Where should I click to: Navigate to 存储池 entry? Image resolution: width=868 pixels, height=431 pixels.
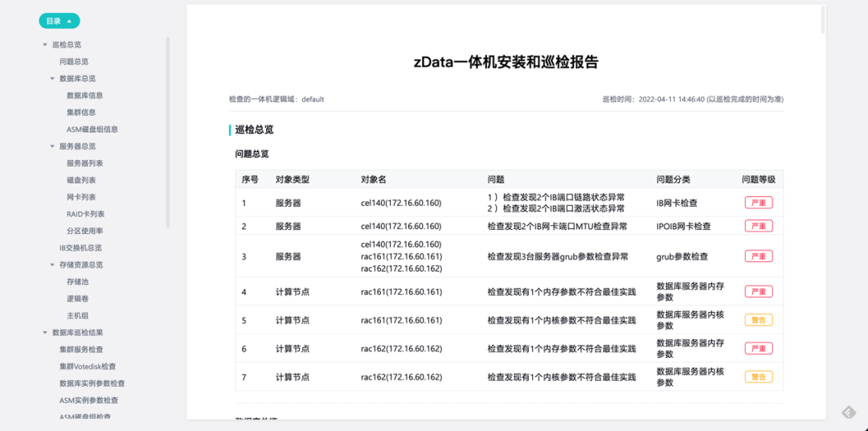point(77,281)
